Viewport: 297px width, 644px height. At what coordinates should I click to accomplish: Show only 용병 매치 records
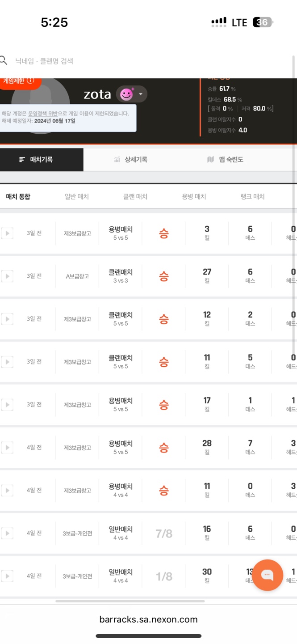(x=194, y=196)
